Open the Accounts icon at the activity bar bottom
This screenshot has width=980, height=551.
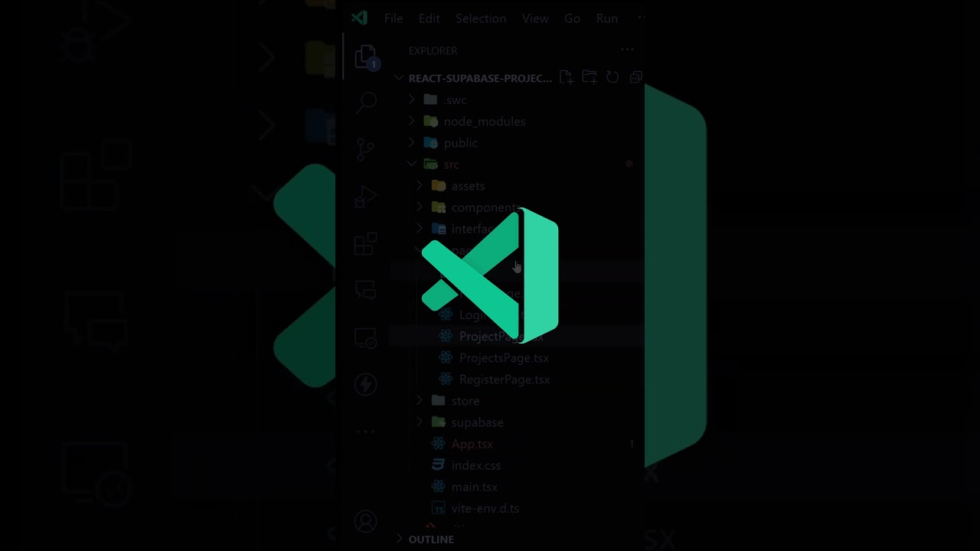[x=366, y=522]
